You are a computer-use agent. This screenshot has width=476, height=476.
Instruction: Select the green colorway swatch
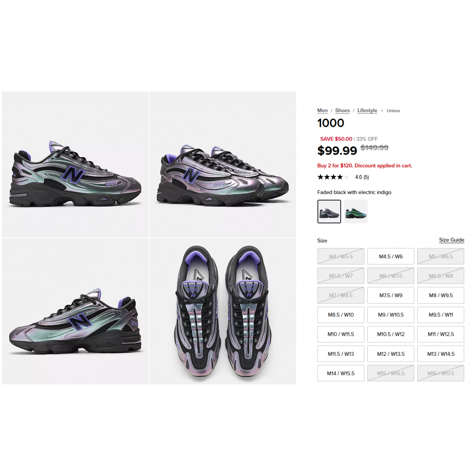(x=356, y=211)
